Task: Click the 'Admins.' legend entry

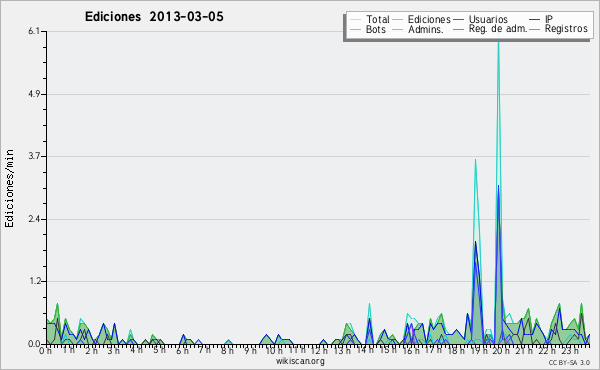Action: point(426,29)
